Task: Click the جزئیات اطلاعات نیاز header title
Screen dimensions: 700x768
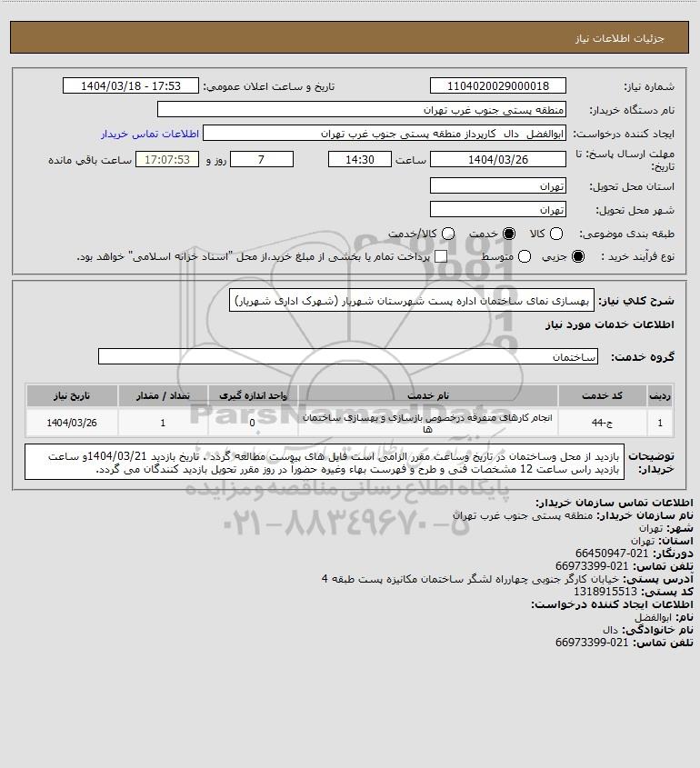Action: pyautogui.click(x=620, y=38)
